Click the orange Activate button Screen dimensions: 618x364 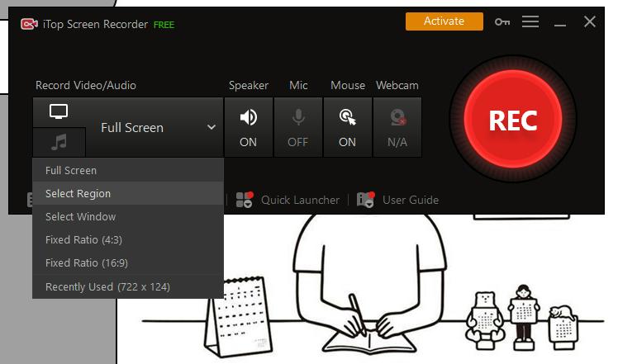[444, 21]
